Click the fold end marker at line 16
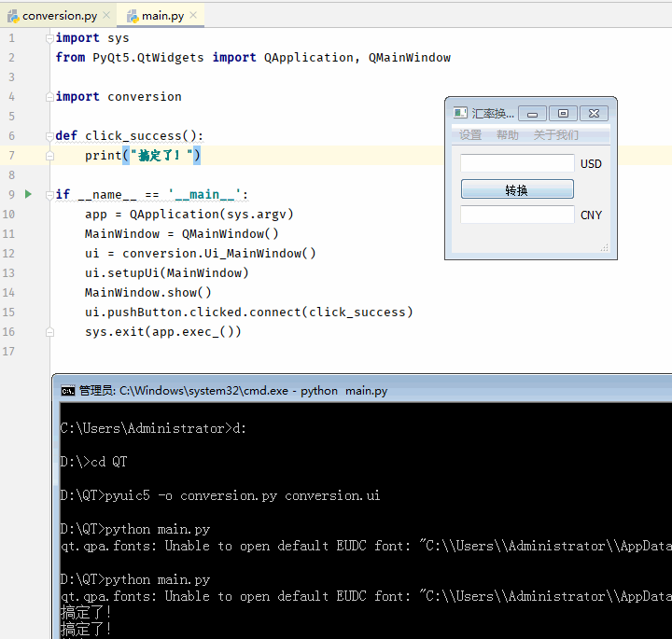 49,332
